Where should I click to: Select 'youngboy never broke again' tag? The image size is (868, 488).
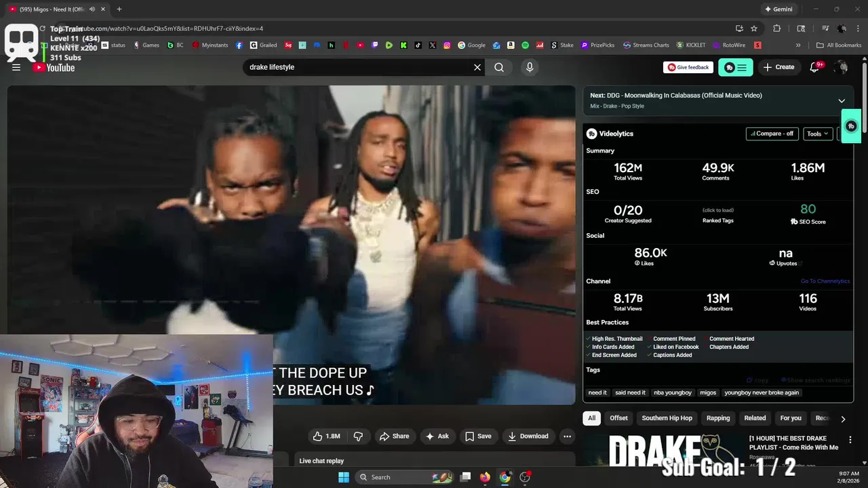click(x=762, y=392)
